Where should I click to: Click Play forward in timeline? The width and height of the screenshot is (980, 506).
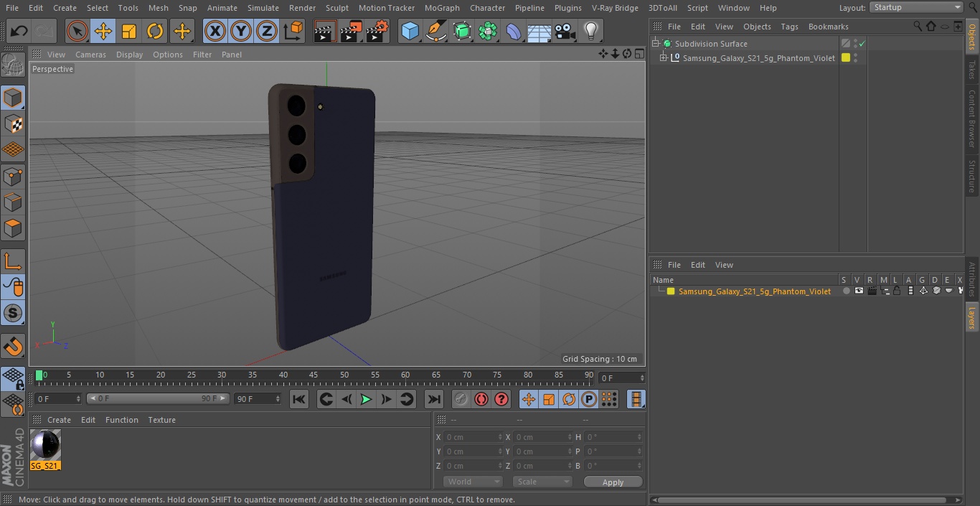click(x=366, y=399)
